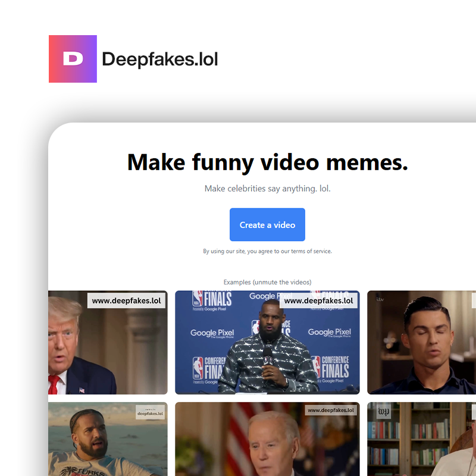
Task: Click the gradient D logo icon
Action: [x=73, y=59]
